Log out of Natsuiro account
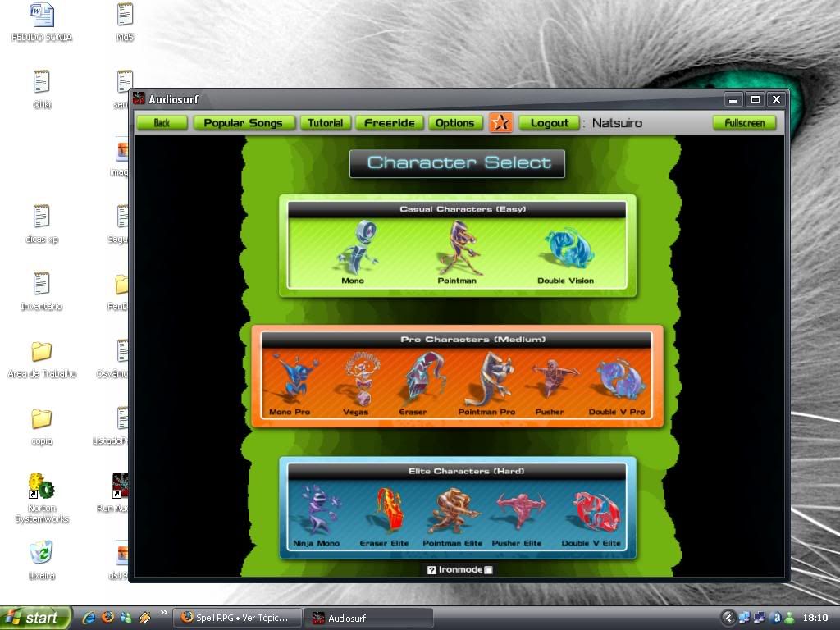The width and height of the screenshot is (840, 630). tap(550, 123)
